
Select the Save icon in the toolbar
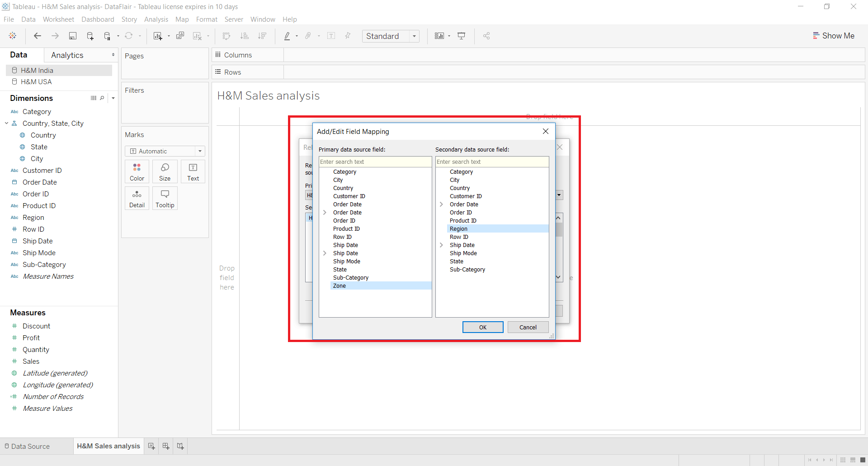pyautogui.click(x=73, y=36)
